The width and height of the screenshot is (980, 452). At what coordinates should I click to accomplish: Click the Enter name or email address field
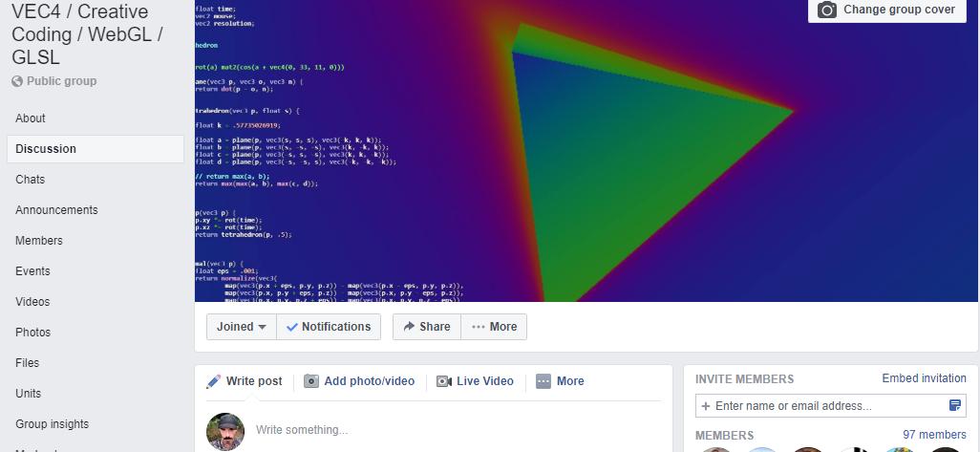[831, 406]
